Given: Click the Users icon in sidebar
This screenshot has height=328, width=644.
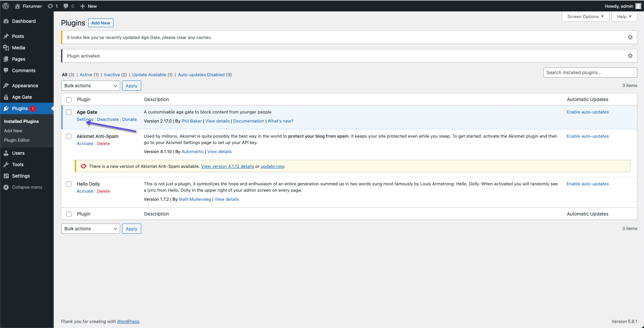Looking at the screenshot, I should click(x=6, y=153).
